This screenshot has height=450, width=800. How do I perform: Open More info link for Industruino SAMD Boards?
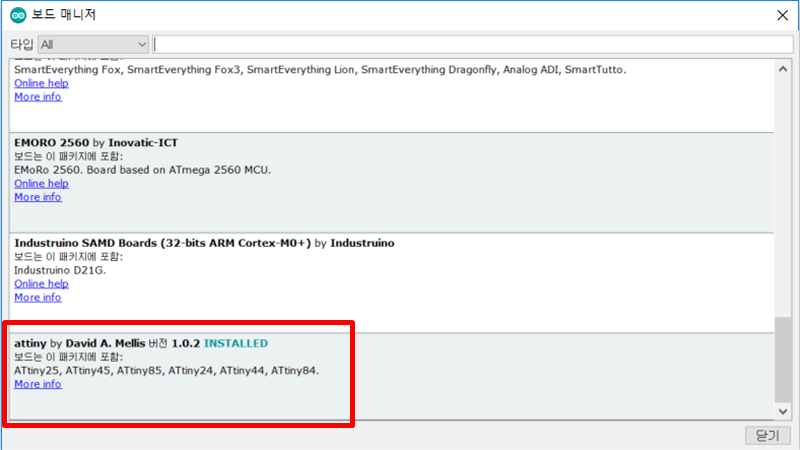coord(38,297)
